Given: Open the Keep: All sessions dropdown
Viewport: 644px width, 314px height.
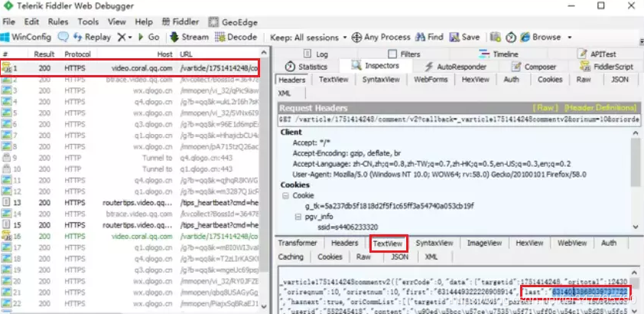Looking at the screenshot, I should [308, 38].
